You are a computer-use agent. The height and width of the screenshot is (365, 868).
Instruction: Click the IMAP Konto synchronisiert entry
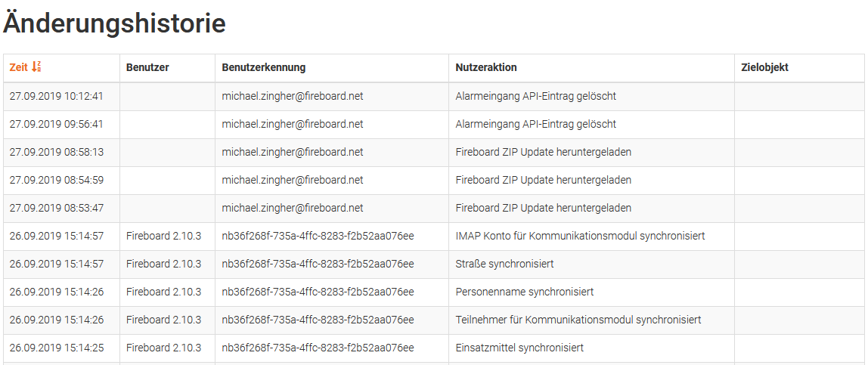point(580,236)
